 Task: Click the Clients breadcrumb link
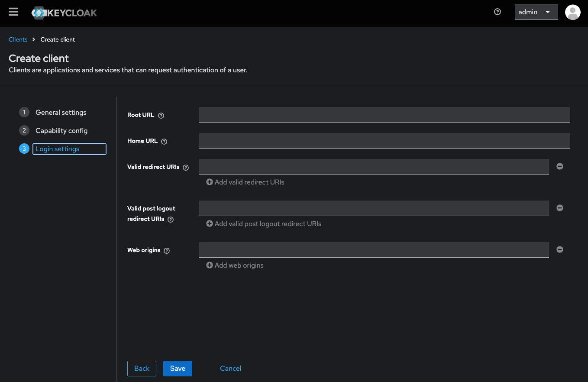click(18, 39)
